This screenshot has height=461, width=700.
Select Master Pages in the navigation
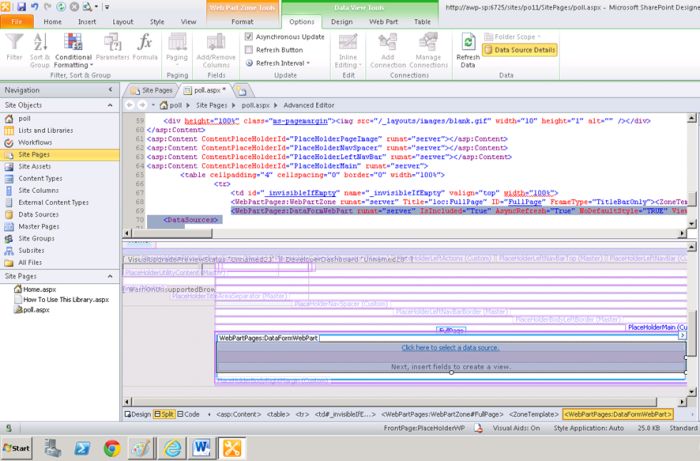click(x=40, y=226)
